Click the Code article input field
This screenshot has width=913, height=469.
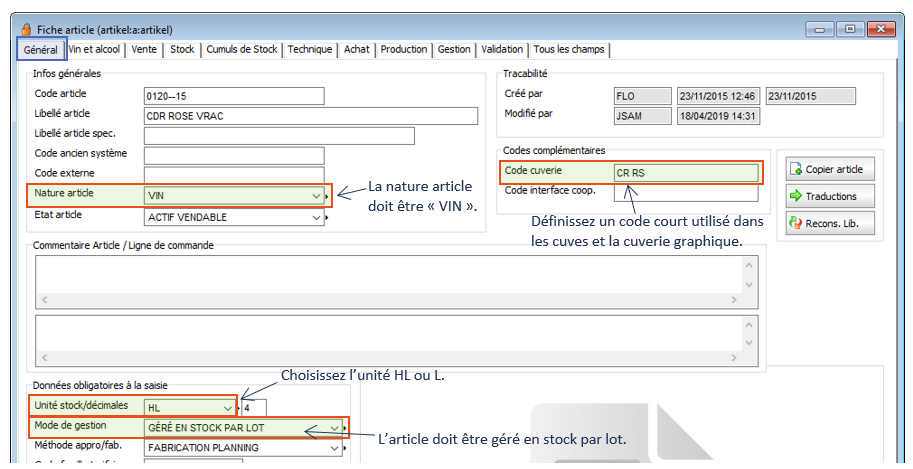click(x=234, y=96)
